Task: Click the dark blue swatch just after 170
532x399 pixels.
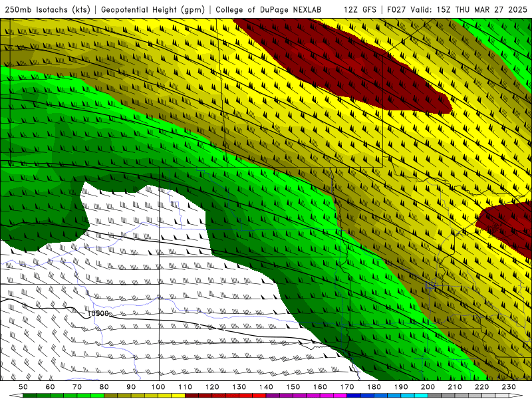Action: 354,396
